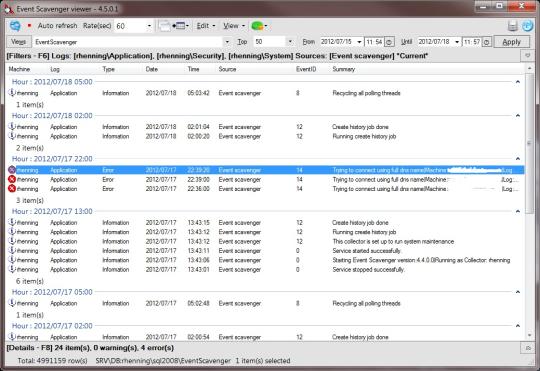Open the Top count dropdown showing 50
Viewport: 540px width, 371px height.
(x=290, y=42)
